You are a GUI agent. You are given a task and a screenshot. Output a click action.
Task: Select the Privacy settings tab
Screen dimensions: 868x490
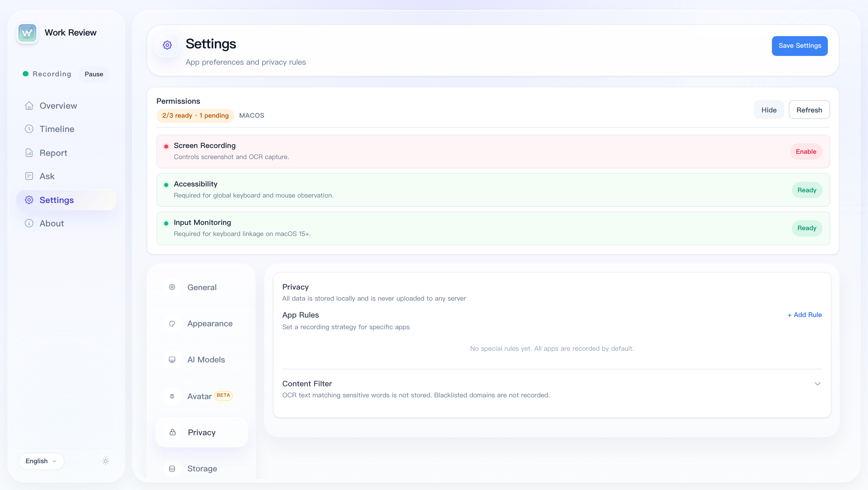[201, 432]
